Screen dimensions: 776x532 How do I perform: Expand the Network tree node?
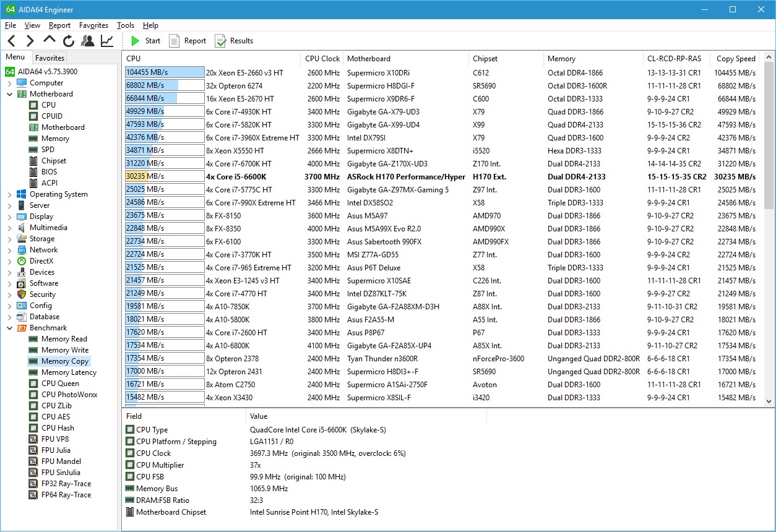coord(10,250)
